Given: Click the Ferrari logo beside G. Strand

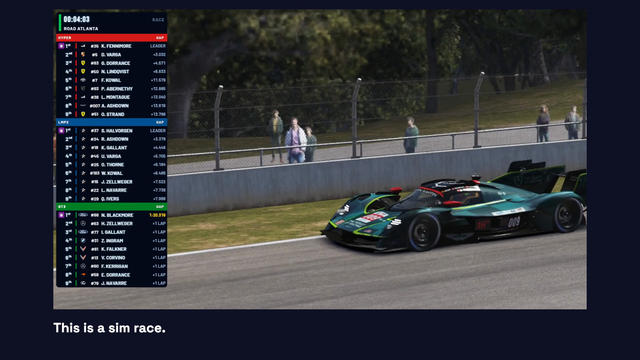Looking at the screenshot, I should tap(83, 114).
